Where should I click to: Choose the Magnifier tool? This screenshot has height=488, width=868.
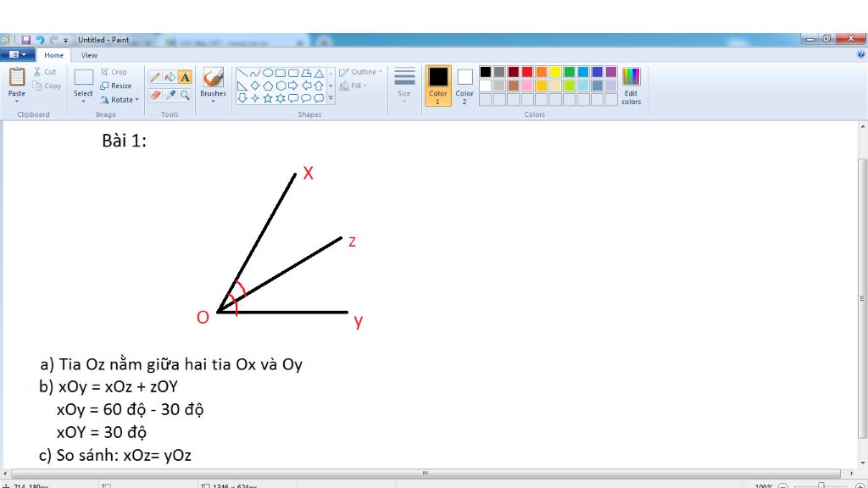pos(185,95)
